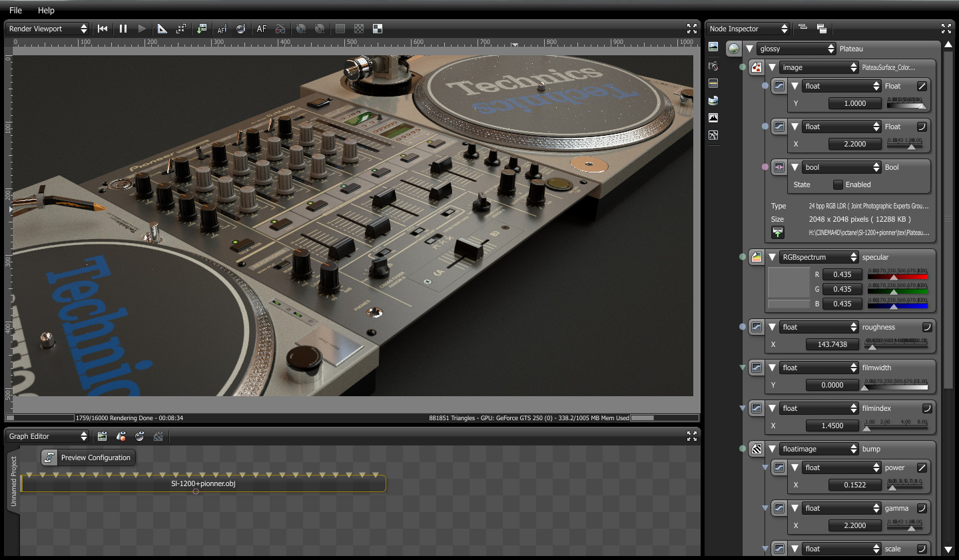This screenshot has width=959, height=560.
Task: Click the specular gray color swatch
Action: 789,282
